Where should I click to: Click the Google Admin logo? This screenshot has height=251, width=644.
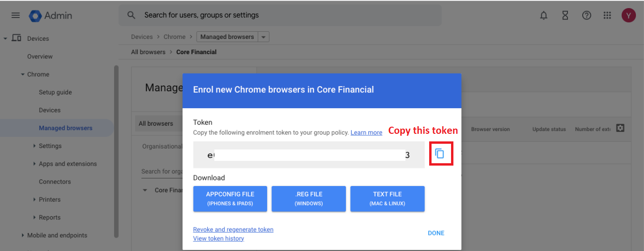pyautogui.click(x=50, y=15)
